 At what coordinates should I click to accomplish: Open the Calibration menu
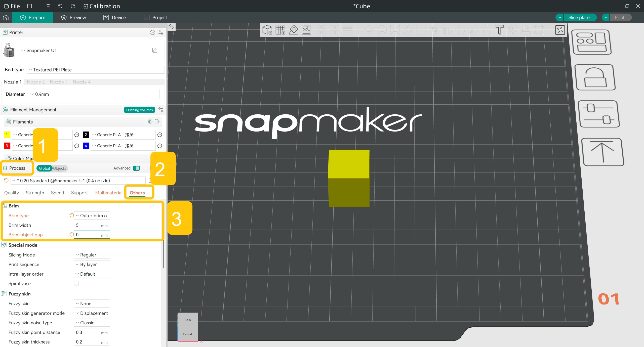coord(102,6)
